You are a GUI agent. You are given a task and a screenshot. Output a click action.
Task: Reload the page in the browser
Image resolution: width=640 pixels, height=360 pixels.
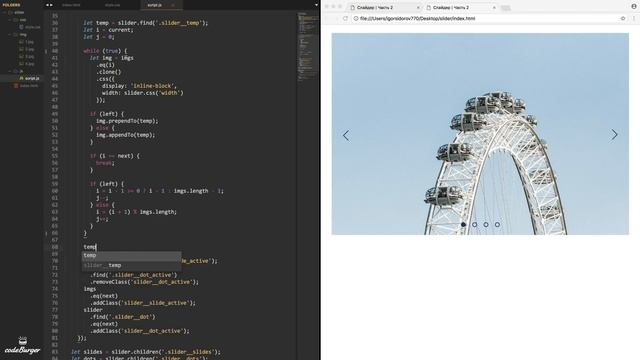[x=345, y=18]
